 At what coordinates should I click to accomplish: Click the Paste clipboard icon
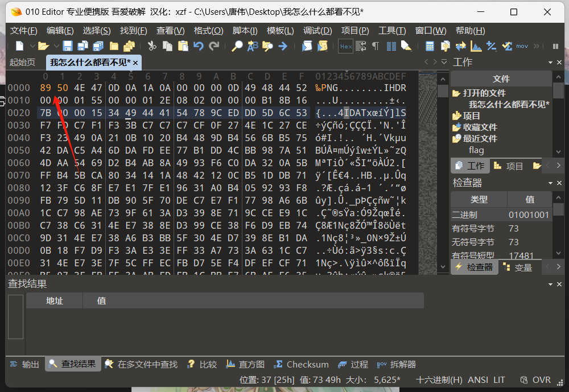183,46
